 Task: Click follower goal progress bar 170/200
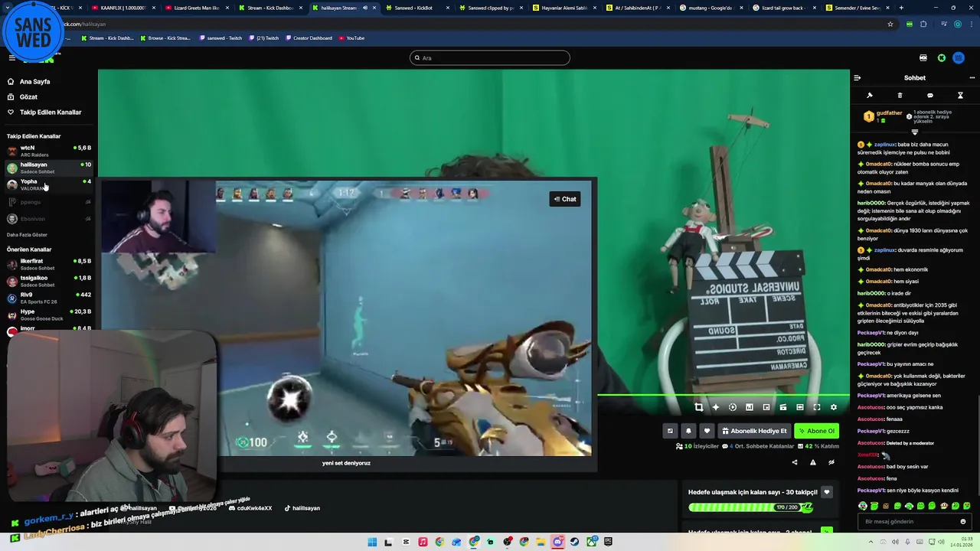coord(750,507)
